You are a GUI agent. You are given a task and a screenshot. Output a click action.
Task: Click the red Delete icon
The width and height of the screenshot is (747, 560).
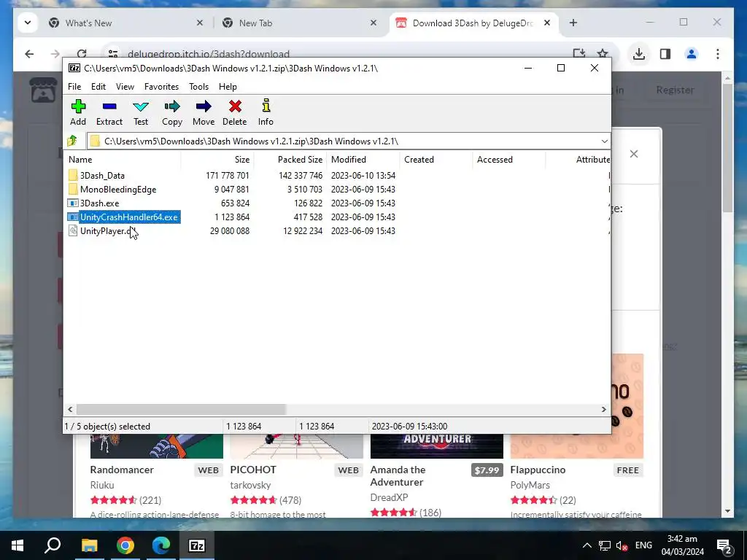[235, 106]
